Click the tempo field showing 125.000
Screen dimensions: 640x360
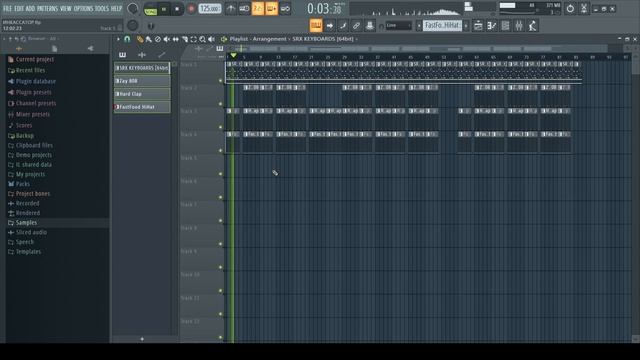click(210, 9)
